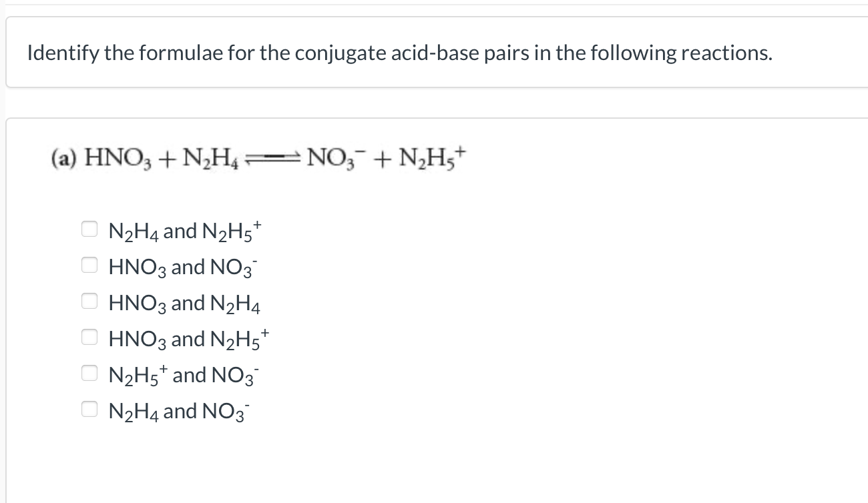Click the conjugate acid-base pairs question text

[x=398, y=53]
